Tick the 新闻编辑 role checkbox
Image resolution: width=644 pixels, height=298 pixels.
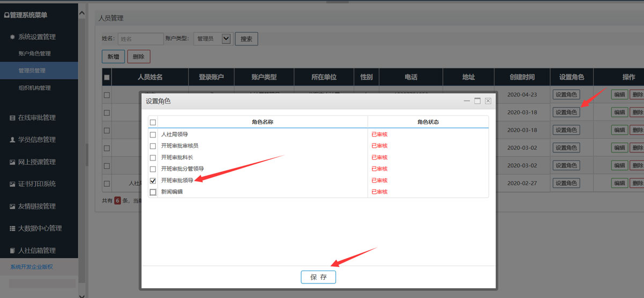pos(153,192)
